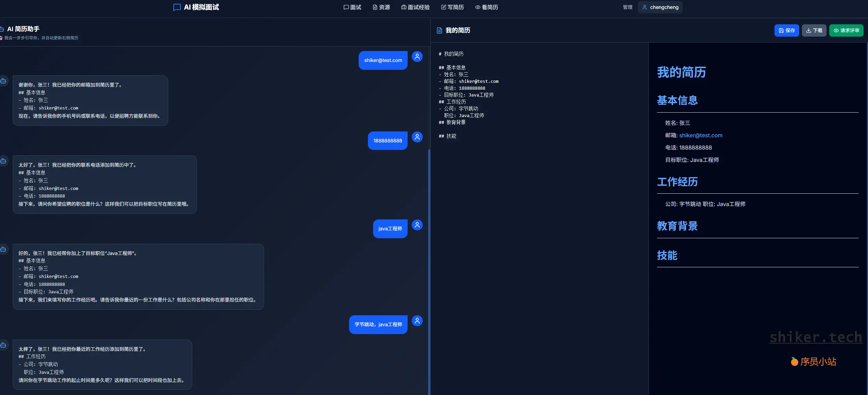Open chengcheng user account menu

coord(660,7)
